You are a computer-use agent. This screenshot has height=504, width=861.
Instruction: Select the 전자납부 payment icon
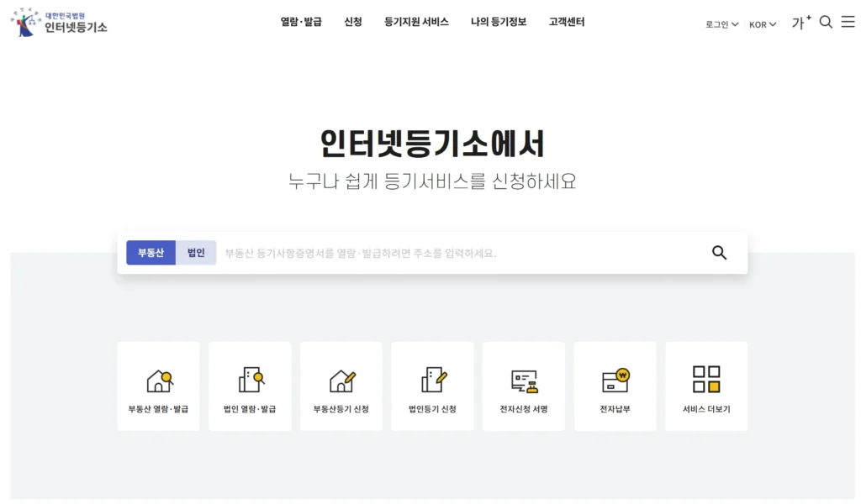point(615,379)
